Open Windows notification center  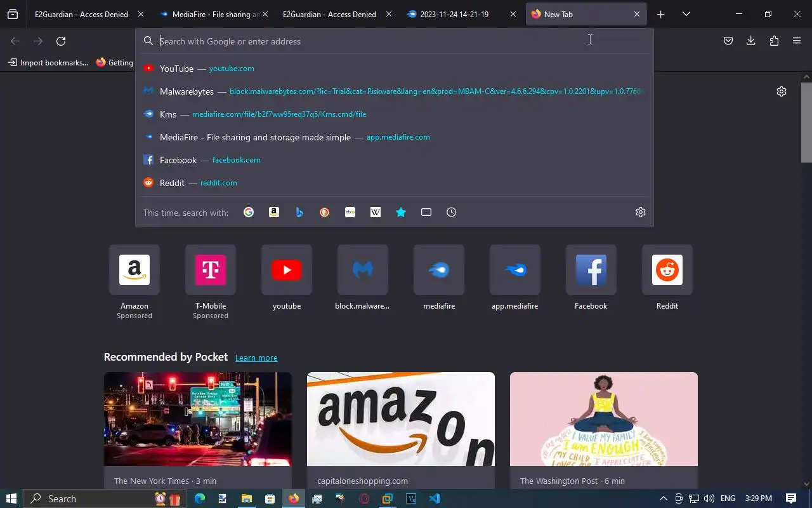(x=791, y=498)
